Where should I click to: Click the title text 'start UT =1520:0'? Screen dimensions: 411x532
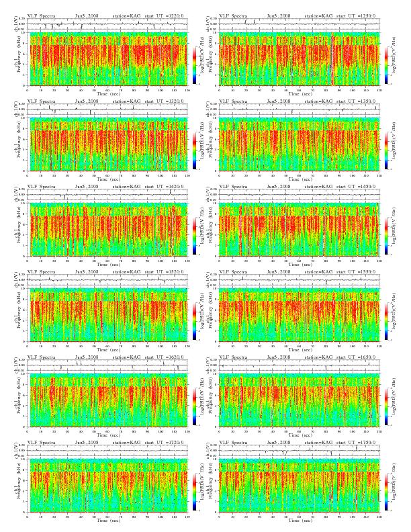[165, 272]
